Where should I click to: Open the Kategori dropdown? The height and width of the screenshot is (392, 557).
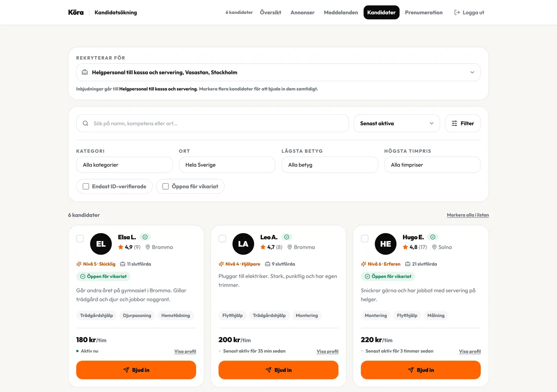coord(124,165)
